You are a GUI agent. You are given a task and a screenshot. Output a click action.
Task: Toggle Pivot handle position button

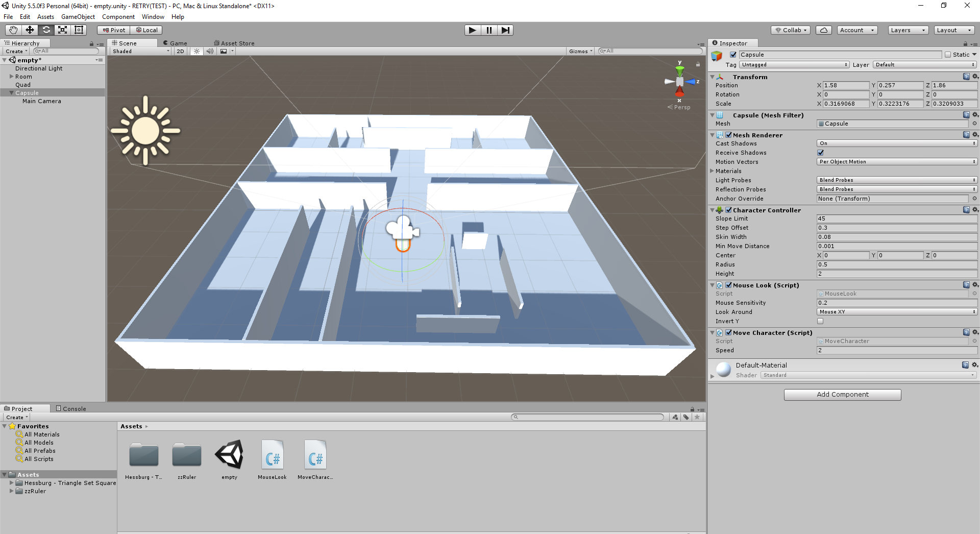coord(114,30)
